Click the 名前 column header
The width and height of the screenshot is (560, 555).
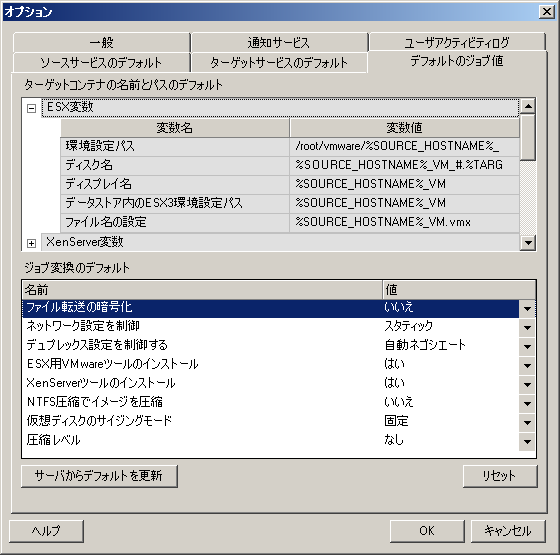point(202,290)
